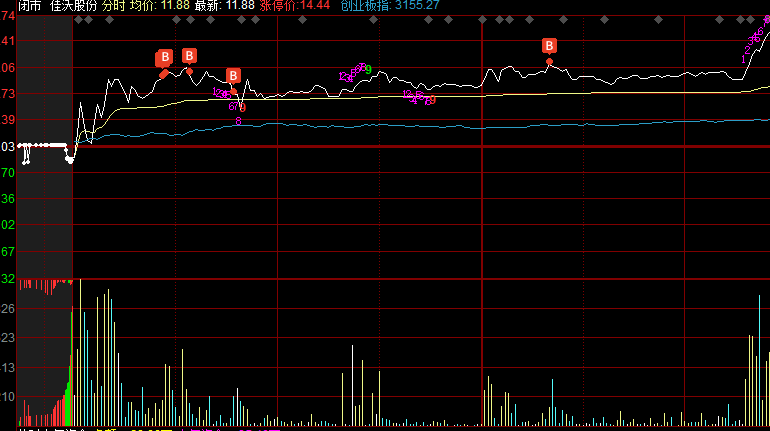Click the tall white midday volume bar

(353, 385)
